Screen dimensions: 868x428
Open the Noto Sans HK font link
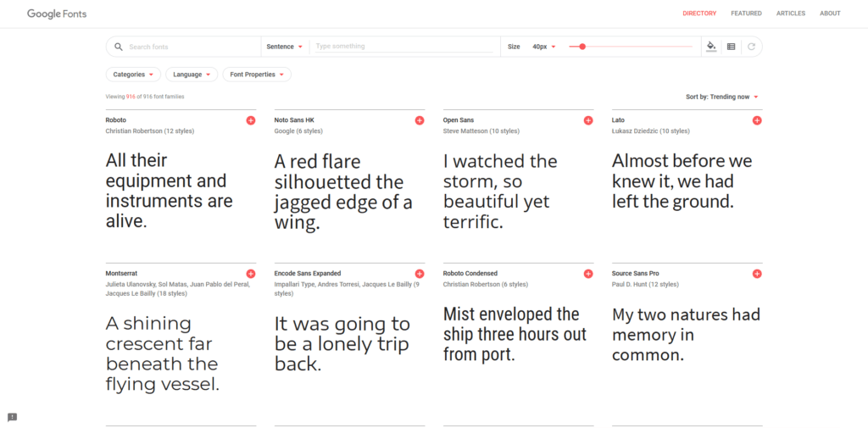click(294, 120)
